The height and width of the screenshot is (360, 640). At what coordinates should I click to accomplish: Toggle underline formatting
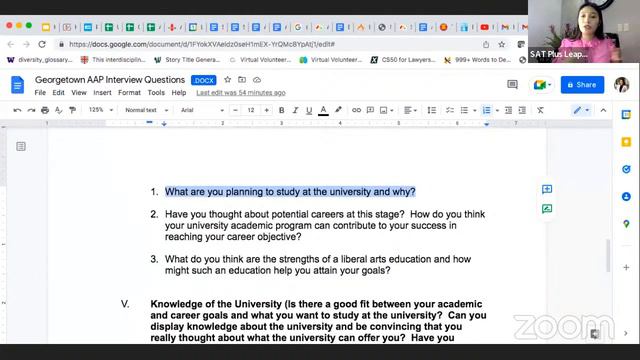coord(309,110)
